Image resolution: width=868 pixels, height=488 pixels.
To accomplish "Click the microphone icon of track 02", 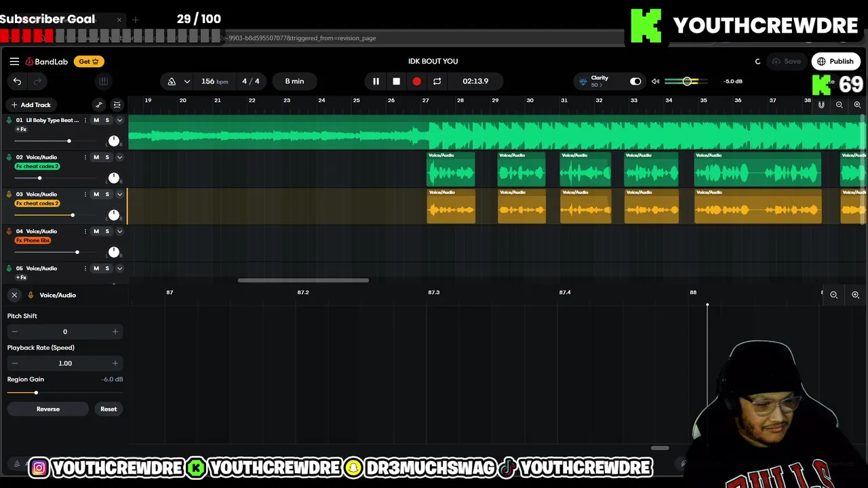I will (9, 157).
